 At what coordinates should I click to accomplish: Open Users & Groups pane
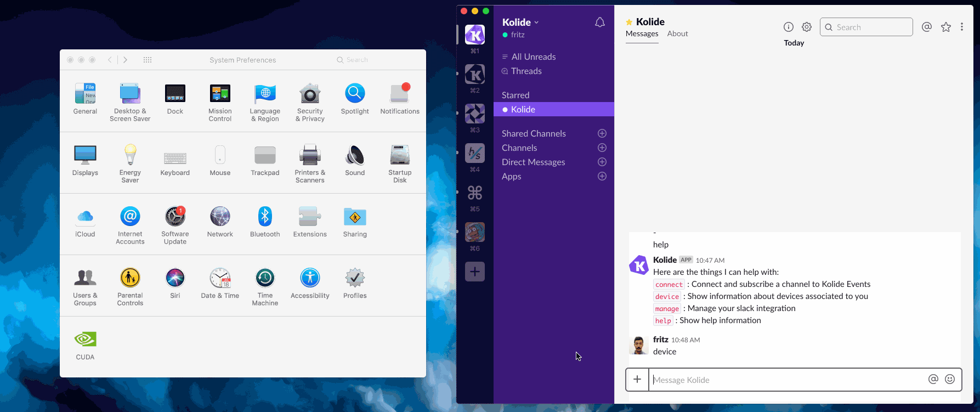pyautogui.click(x=85, y=286)
